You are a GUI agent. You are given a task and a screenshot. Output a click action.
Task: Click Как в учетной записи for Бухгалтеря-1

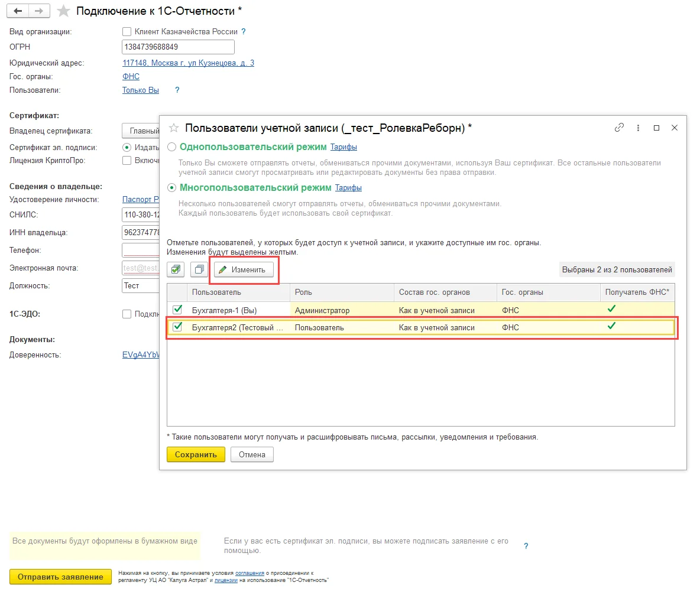[x=445, y=310]
